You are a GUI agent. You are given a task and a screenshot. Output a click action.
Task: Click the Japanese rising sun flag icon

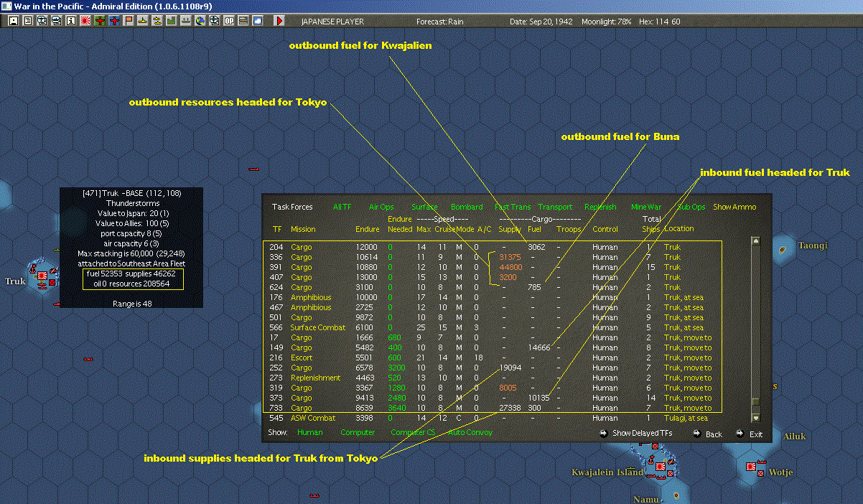point(85,21)
